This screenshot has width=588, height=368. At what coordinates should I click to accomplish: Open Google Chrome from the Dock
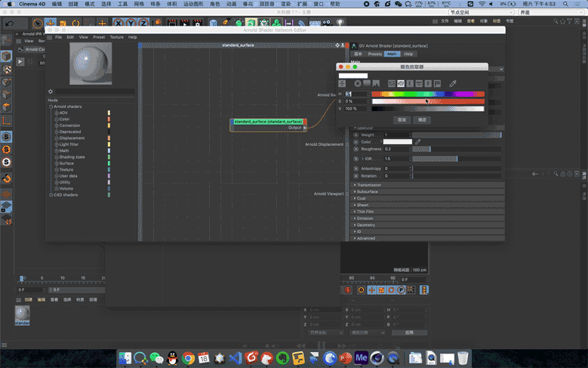tap(188, 358)
